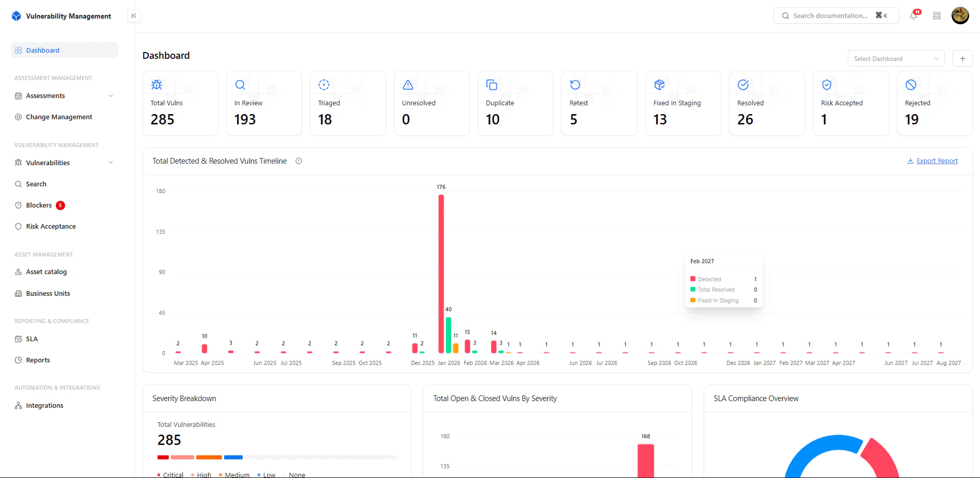Click the Business Units building icon
The image size is (980, 478).
click(19, 293)
